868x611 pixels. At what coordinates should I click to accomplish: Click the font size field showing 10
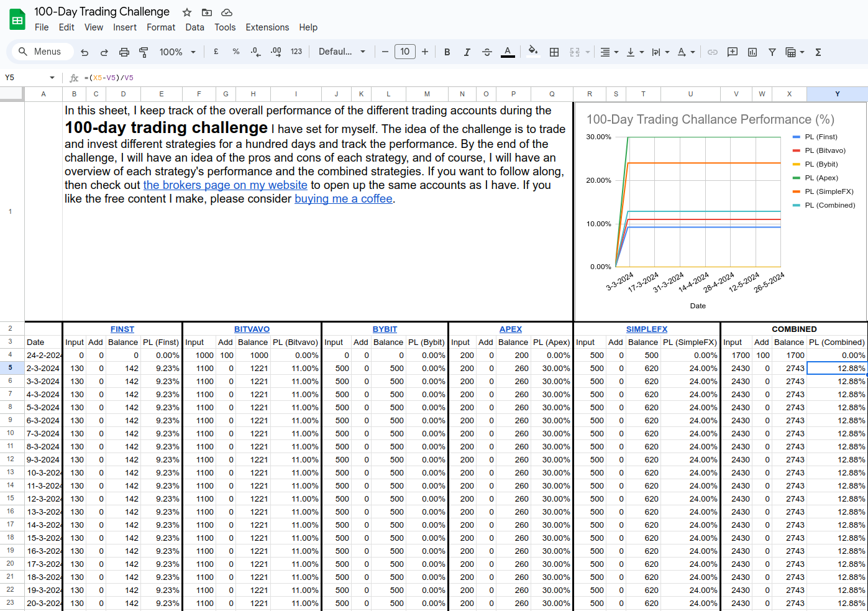pyautogui.click(x=405, y=52)
